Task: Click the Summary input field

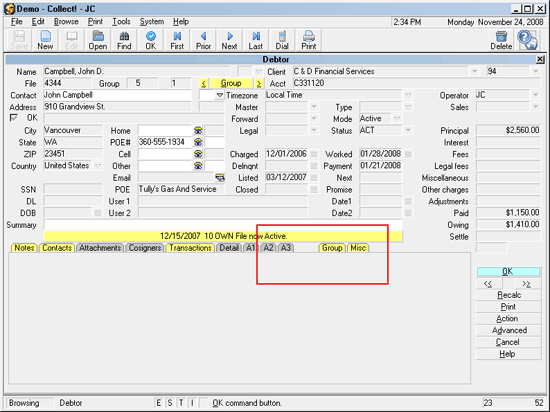Action: [x=223, y=225]
